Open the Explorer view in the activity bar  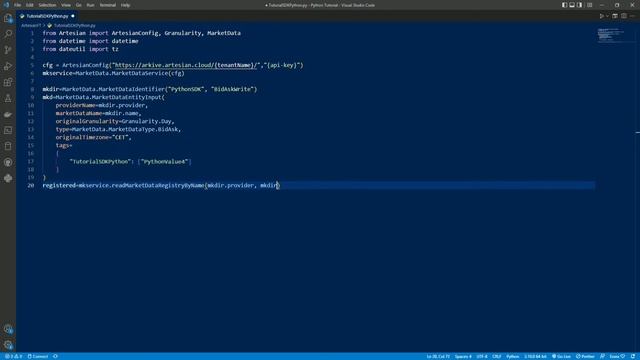[8, 18]
